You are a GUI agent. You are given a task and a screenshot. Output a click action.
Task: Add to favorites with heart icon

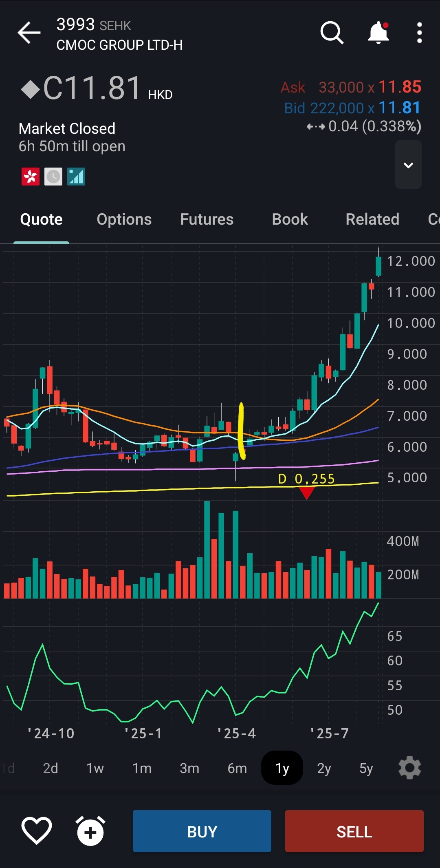click(x=37, y=830)
